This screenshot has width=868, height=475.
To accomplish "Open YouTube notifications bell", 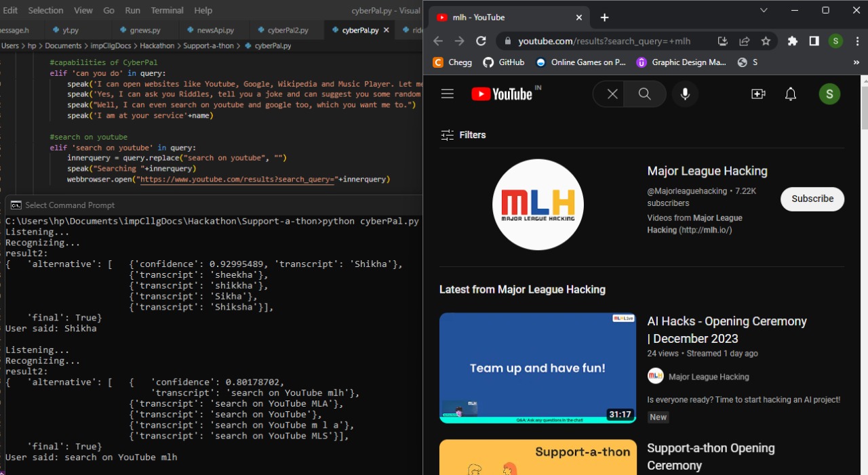I will tap(791, 94).
